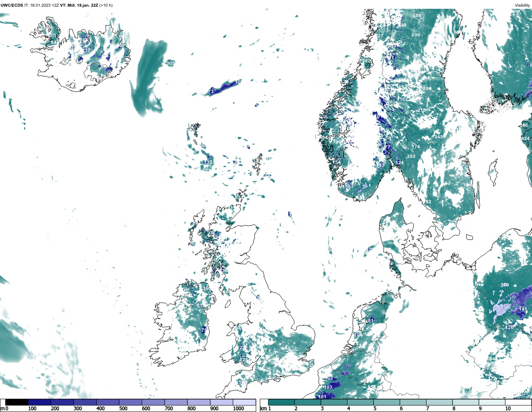Screen dimensions: 532x412
Task: Click the '293' visibility value
Action: click(411, 157)
